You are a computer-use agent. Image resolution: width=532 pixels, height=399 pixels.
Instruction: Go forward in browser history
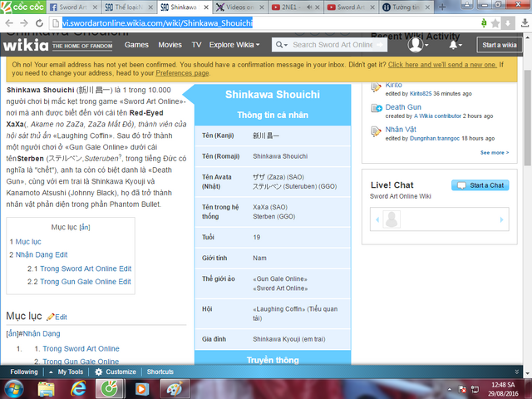tap(24, 23)
